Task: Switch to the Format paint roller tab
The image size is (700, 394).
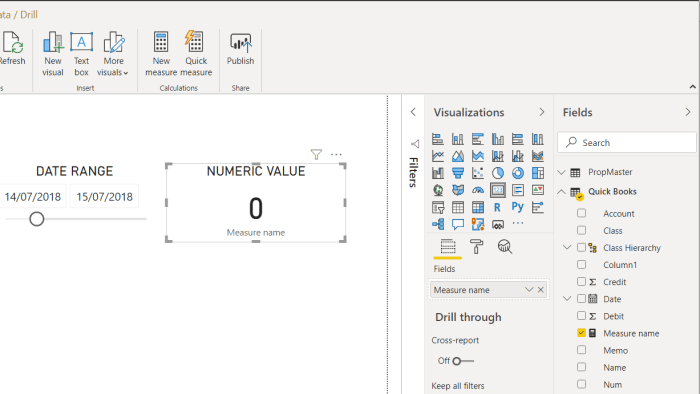Action: [x=476, y=247]
